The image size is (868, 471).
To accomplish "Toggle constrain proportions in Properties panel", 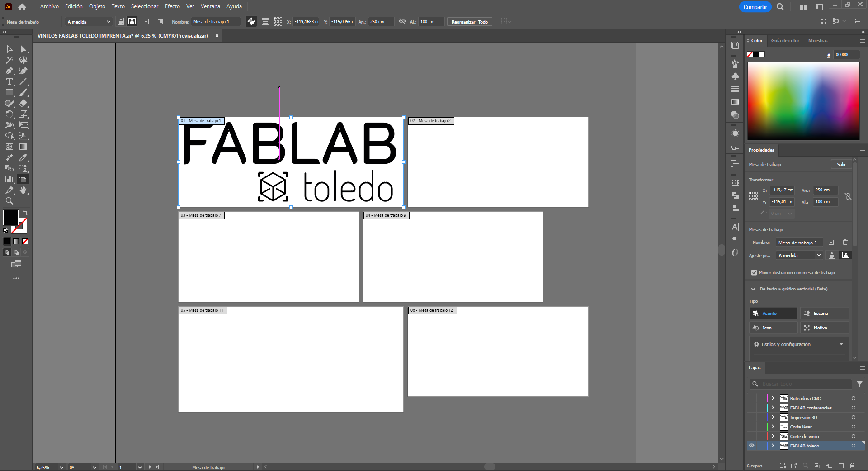I will click(x=848, y=196).
